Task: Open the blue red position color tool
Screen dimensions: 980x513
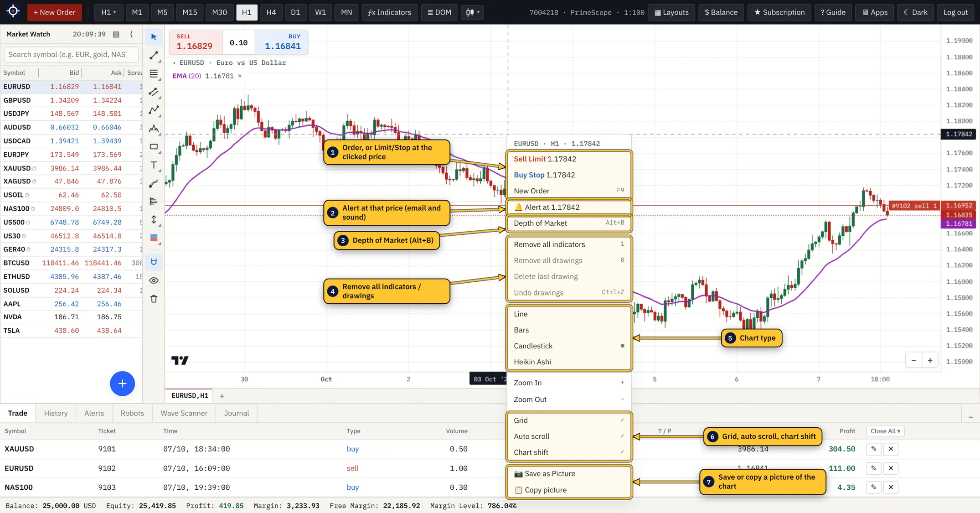Action: [154, 238]
